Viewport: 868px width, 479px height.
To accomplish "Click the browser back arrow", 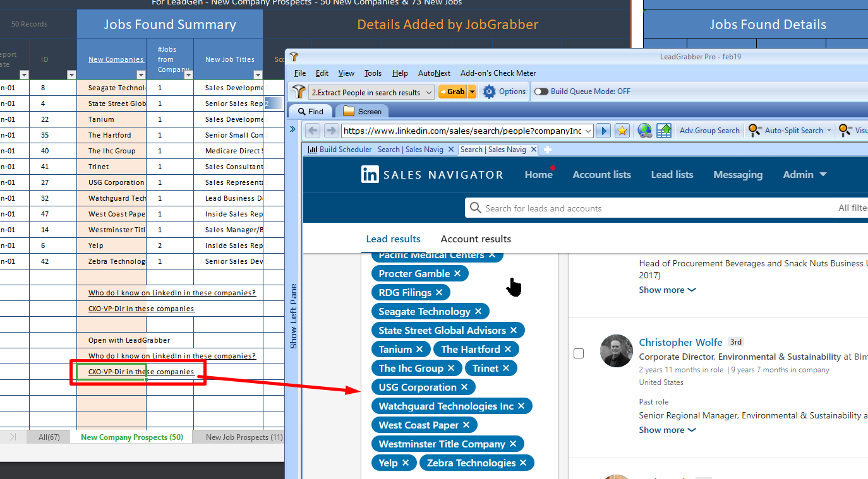I will click(313, 131).
